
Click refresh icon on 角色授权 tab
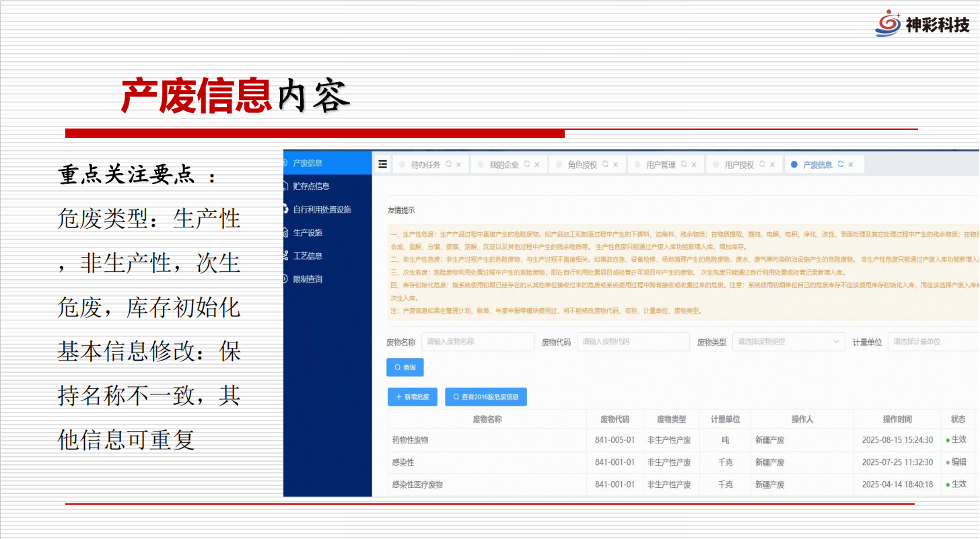pyautogui.click(x=605, y=164)
